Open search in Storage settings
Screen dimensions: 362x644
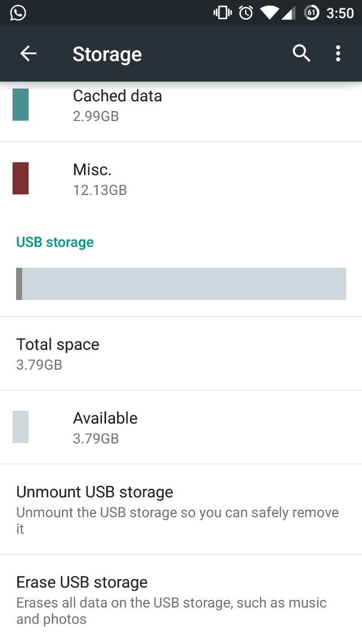point(301,54)
